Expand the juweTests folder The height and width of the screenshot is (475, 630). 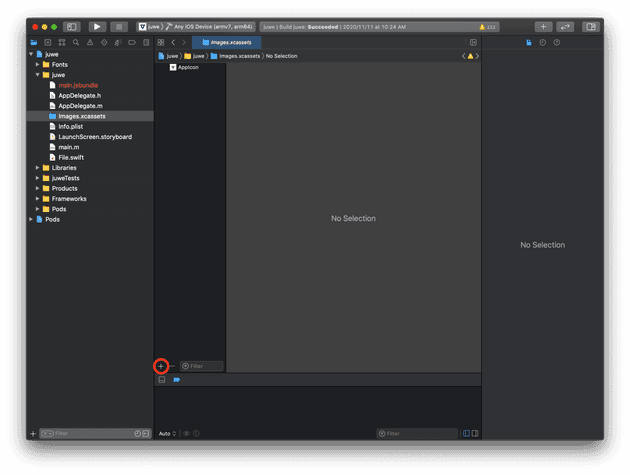[37, 178]
